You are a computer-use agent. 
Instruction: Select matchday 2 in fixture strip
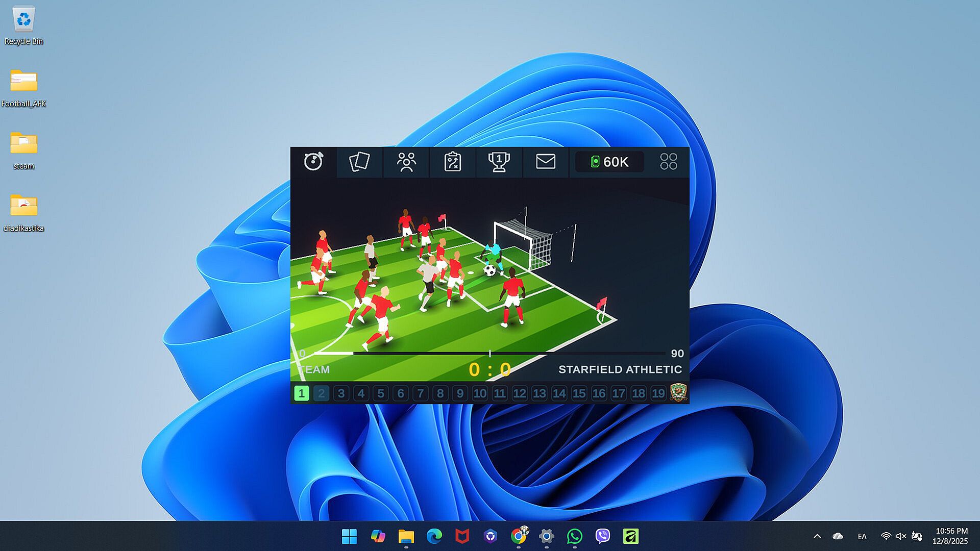pyautogui.click(x=322, y=393)
